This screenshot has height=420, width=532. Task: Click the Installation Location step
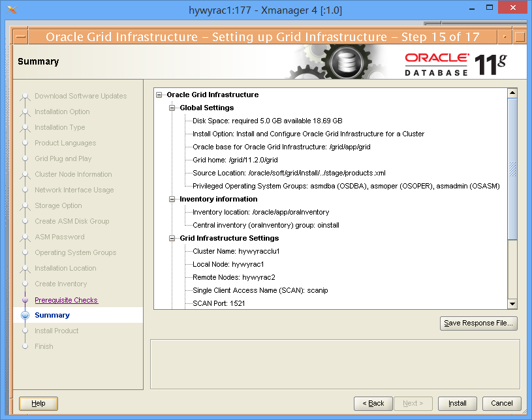point(65,268)
